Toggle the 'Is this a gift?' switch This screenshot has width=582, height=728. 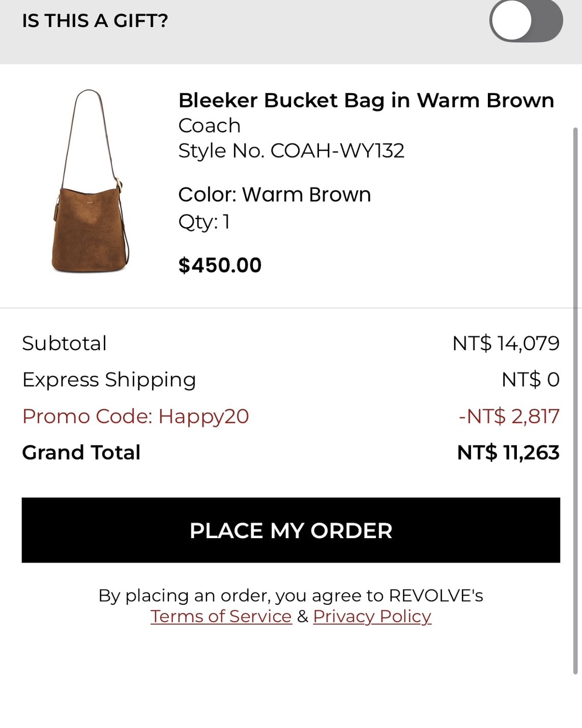tap(526, 21)
